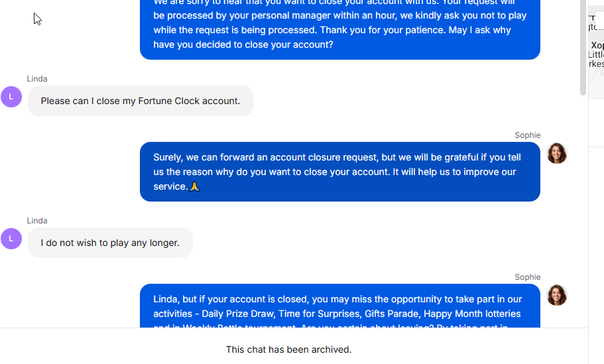Click Sophie's photo beside the 'Linda, but if your account' message
Viewport: 604px width, 364px height.
pyautogui.click(x=557, y=295)
